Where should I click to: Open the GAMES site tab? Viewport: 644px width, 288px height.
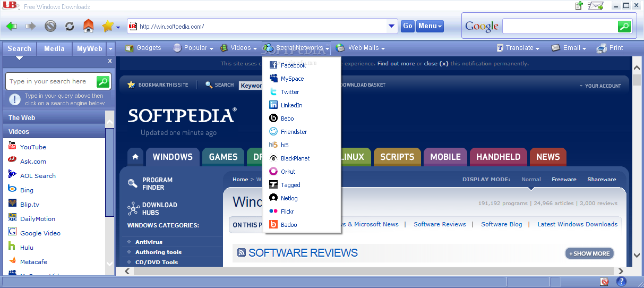223,157
